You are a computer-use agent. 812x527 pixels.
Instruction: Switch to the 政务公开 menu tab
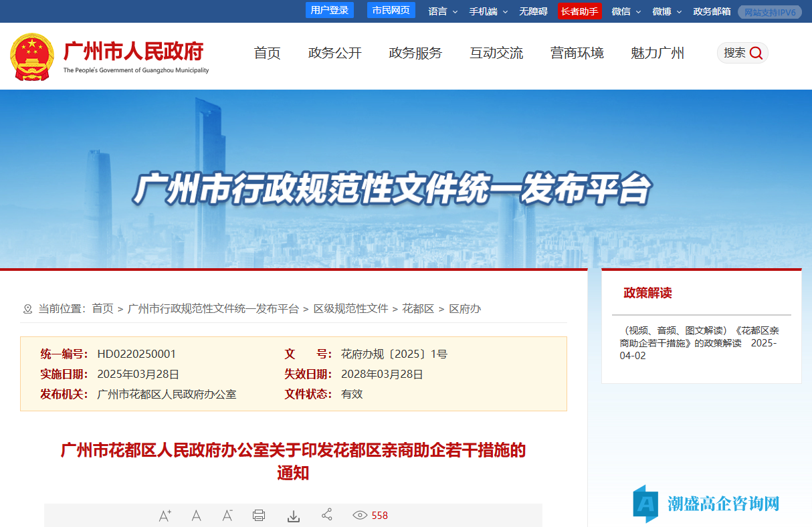334,53
